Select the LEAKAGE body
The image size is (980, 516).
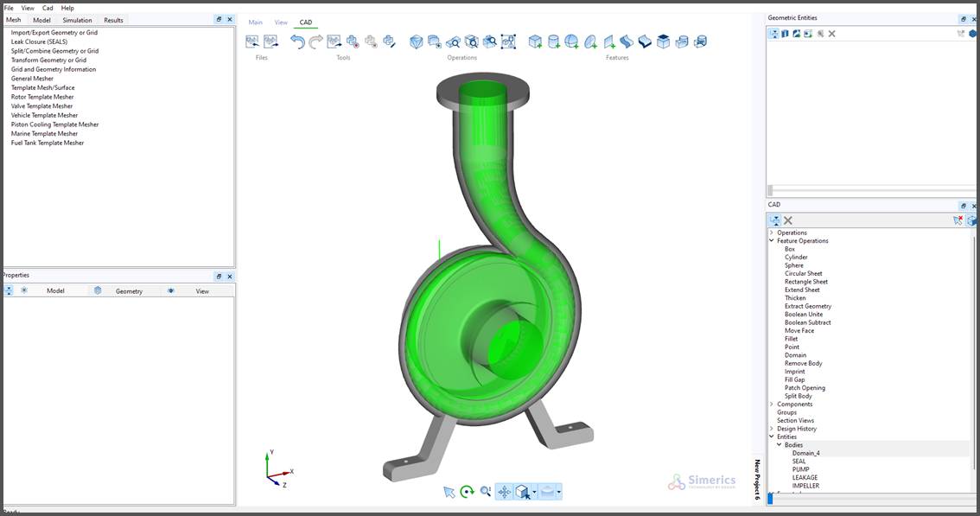(x=805, y=478)
